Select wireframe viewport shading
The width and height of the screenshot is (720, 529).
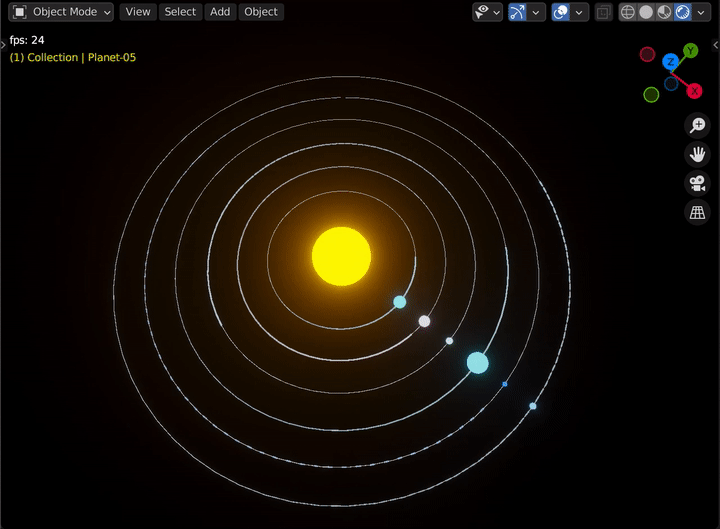point(627,12)
